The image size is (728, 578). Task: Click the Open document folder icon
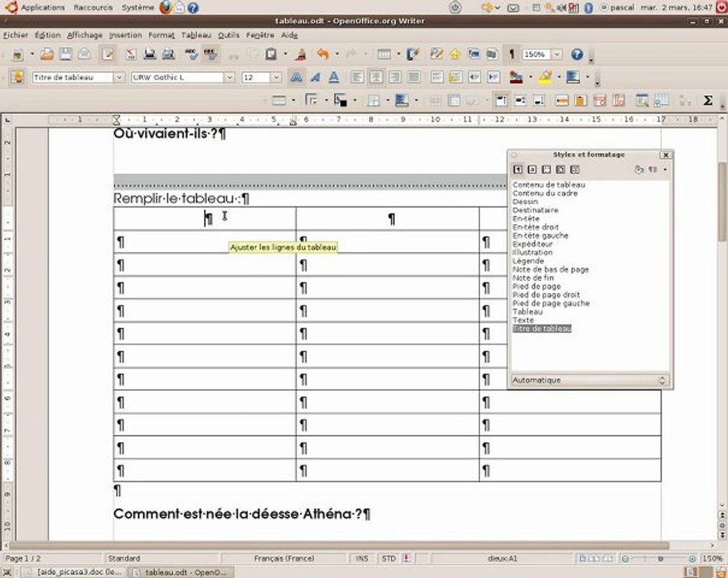coord(47,55)
